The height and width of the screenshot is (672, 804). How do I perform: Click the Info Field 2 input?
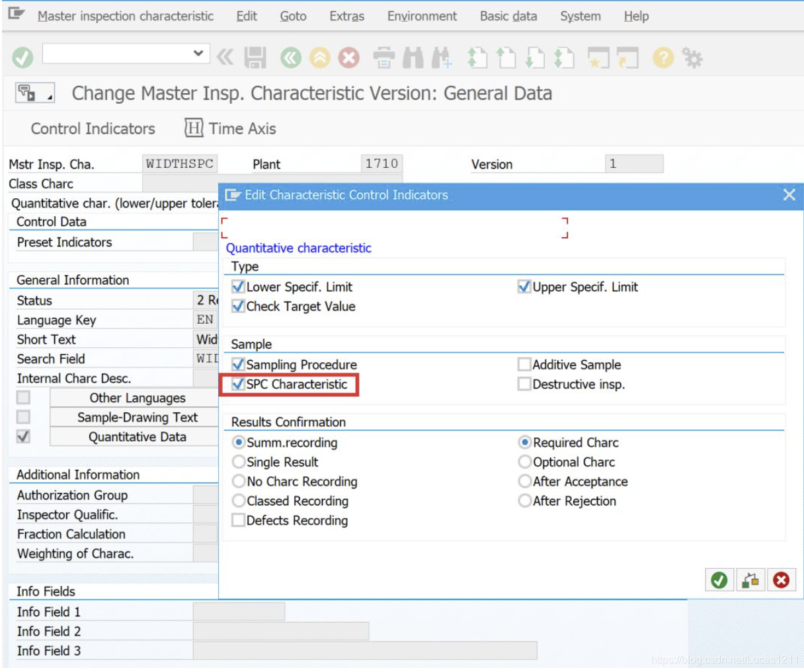click(x=281, y=631)
